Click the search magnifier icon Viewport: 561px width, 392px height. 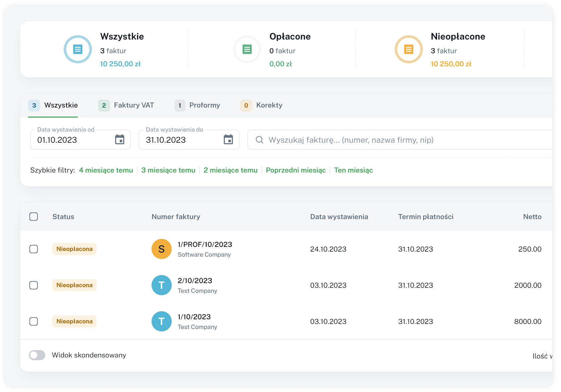(260, 140)
